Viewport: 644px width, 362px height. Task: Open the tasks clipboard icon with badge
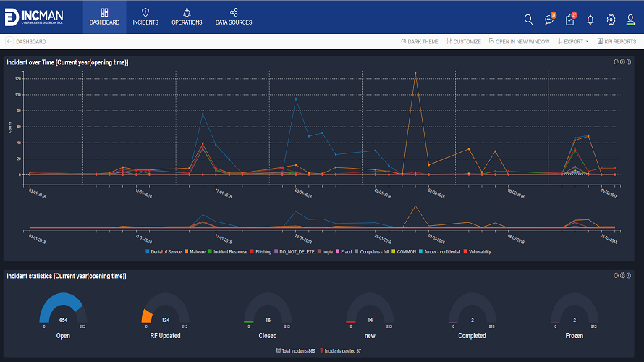pyautogui.click(x=570, y=19)
